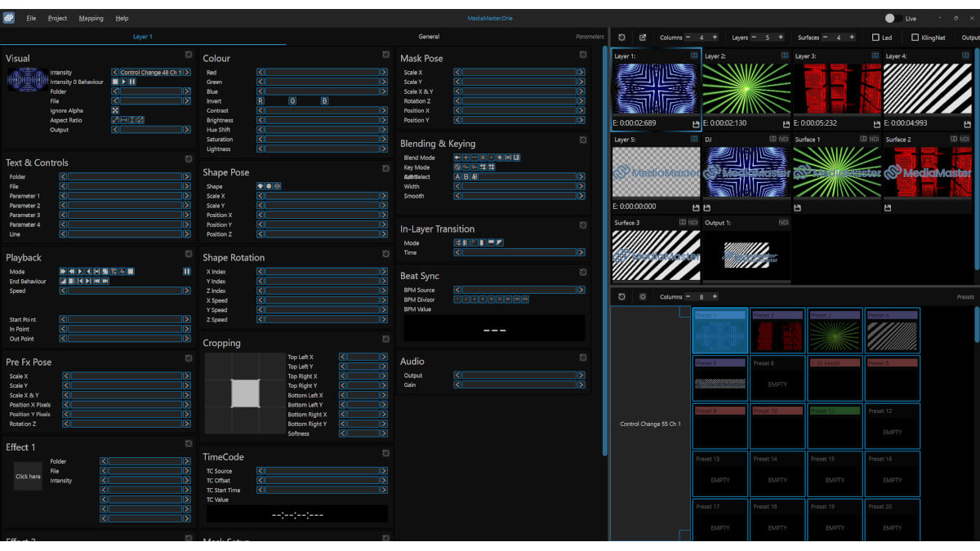Reset the Mask Pose section
The height and width of the screenshot is (551, 980).
[x=583, y=54]
